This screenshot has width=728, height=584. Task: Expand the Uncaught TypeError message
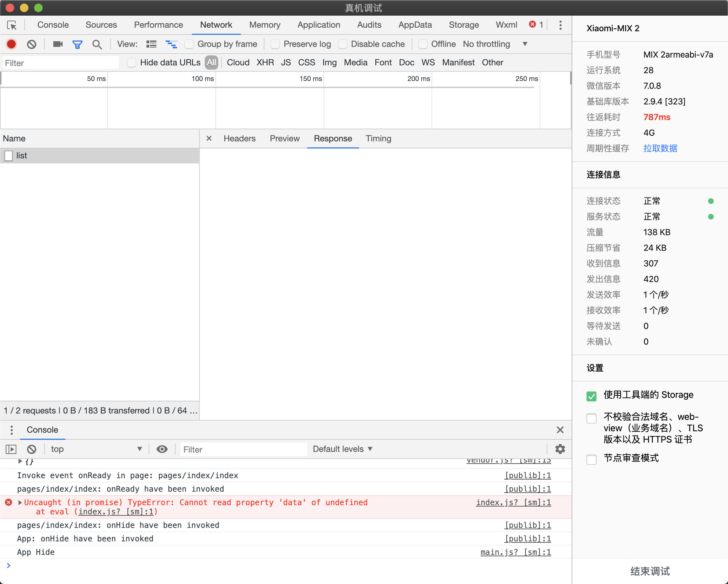(20, 502)
